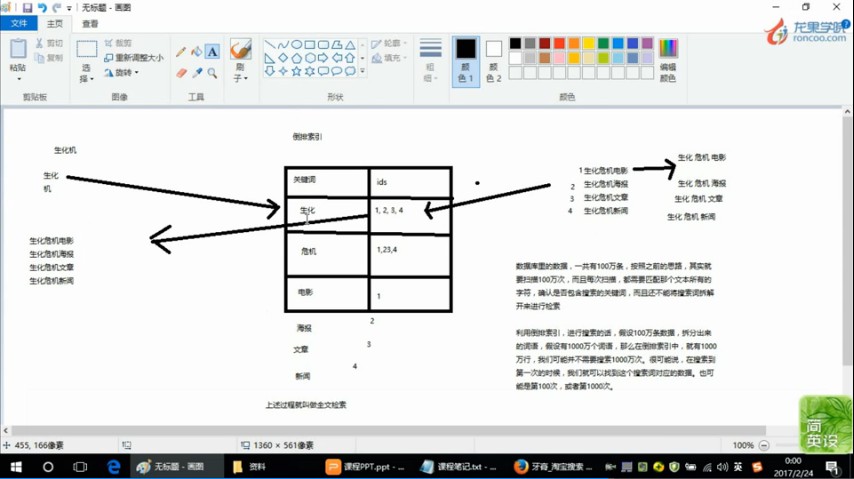Click the 粘贴 clipboard icon
The width and height of the screenshot is (854, 479).
tap(17, 49)
